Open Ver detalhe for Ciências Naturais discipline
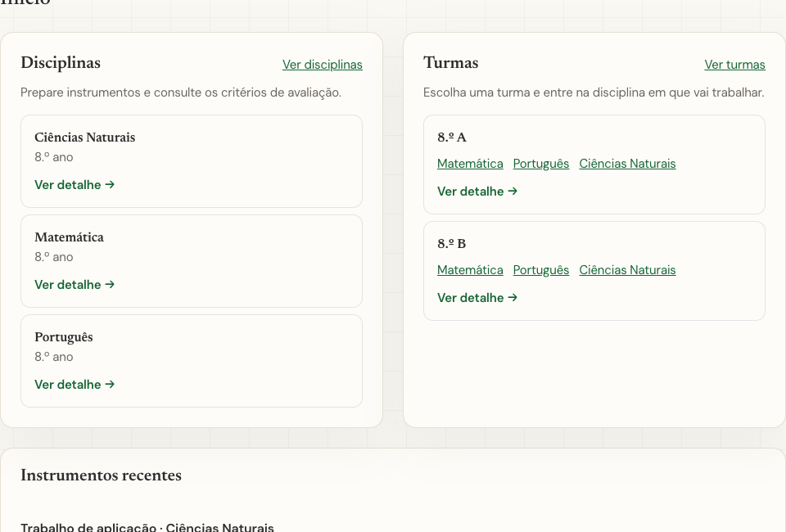786x532 pixels. 75,185
